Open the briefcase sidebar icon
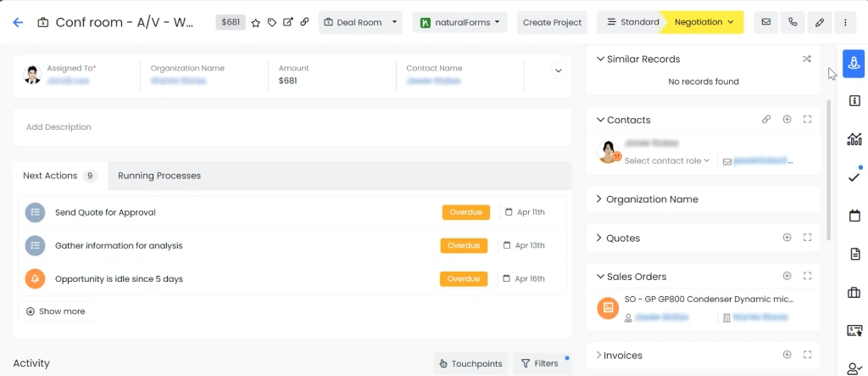This screenshot has height=376, width=868. point(854,292)
